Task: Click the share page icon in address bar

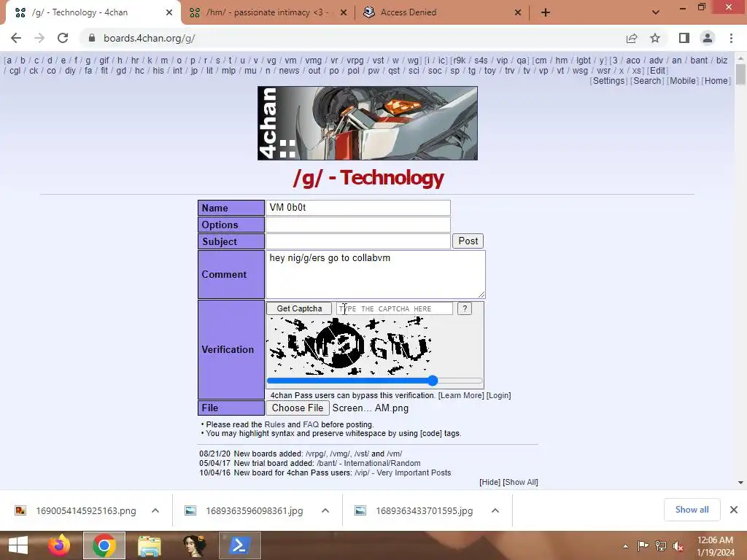Action: click(x=632, y=38)
